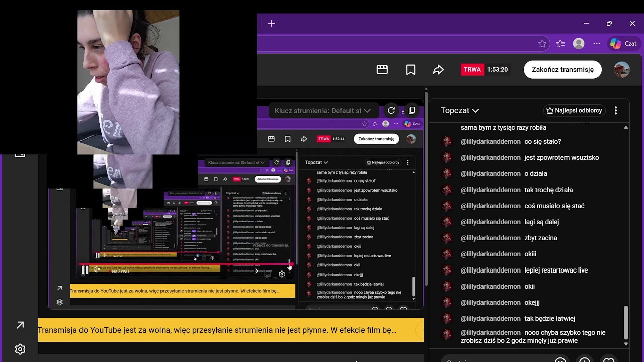Click diagonal arrow icon in left sidebar
The image size is (644, 362).
[x=20, y=325]
